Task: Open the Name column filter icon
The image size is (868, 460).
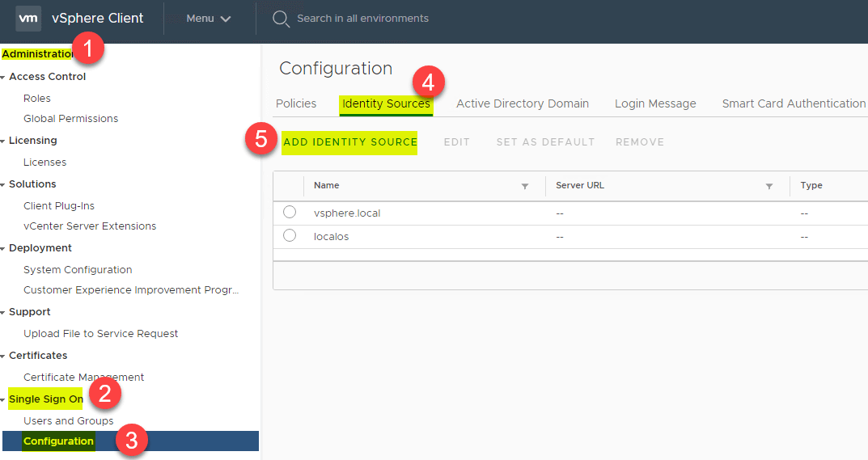Action: 525,186
